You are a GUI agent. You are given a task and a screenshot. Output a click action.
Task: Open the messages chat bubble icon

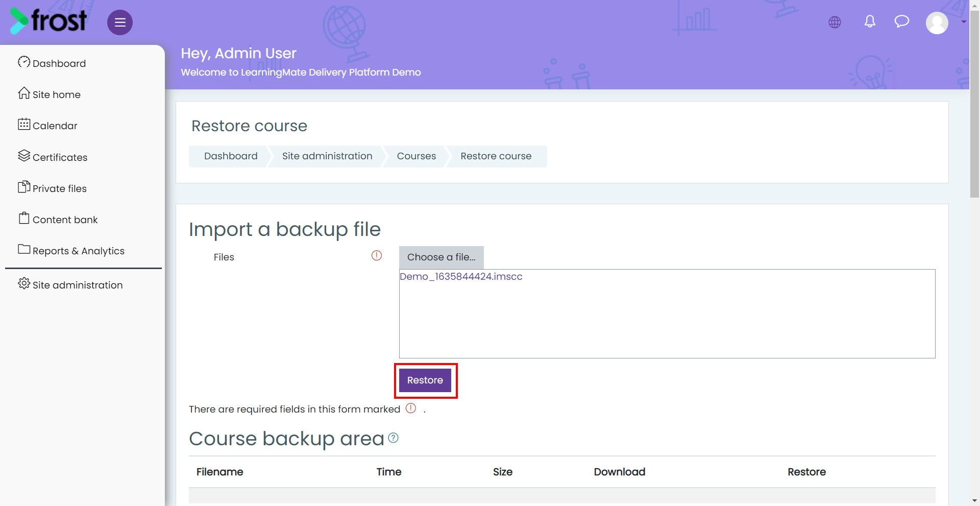coord(902,21)
